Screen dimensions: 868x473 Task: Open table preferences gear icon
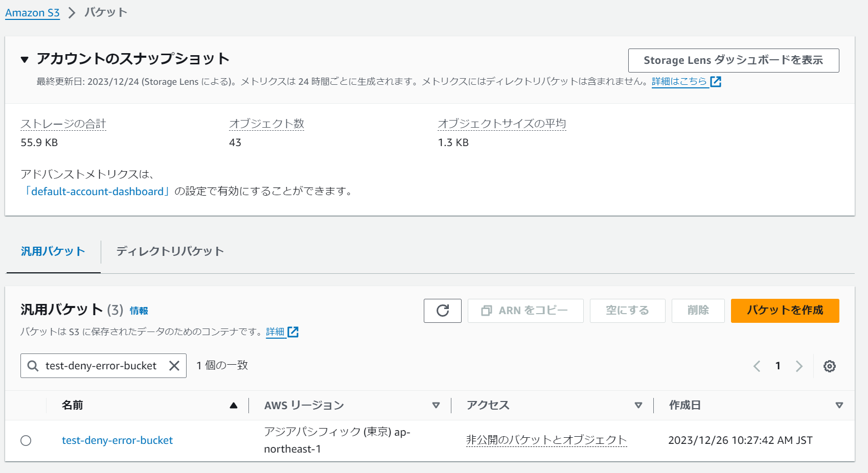[x=829, y=366]
